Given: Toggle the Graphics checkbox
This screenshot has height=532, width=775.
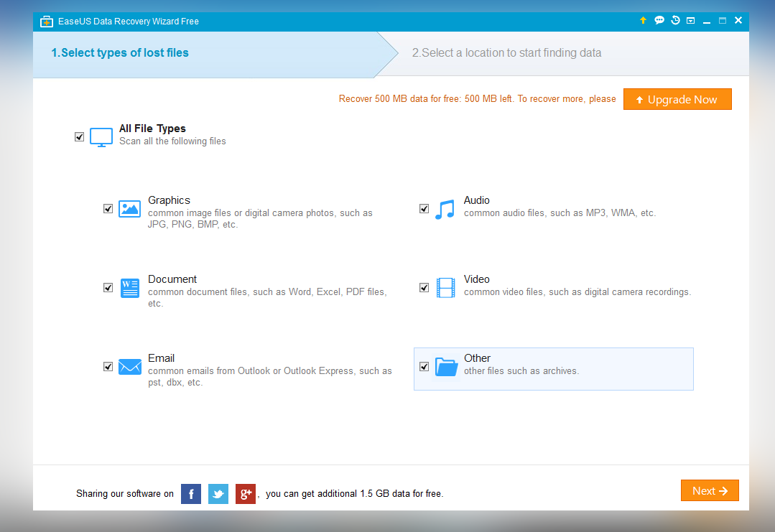Looking at the screenshot, I should coord(108,209).
